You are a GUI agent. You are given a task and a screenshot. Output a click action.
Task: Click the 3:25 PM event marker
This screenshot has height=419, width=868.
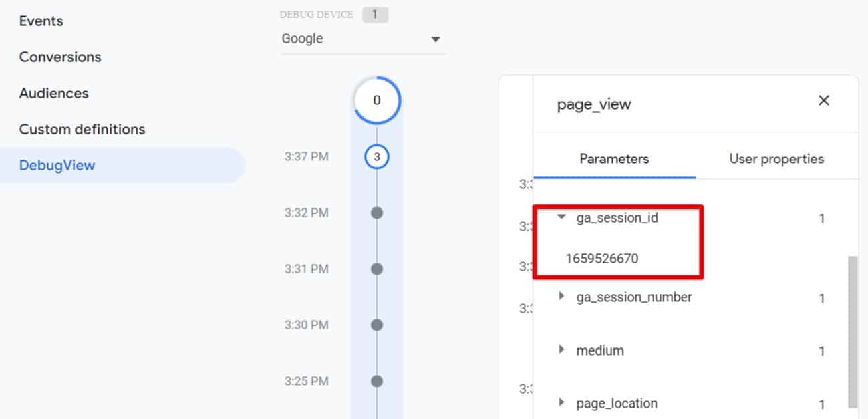click(x=376, y=381)
